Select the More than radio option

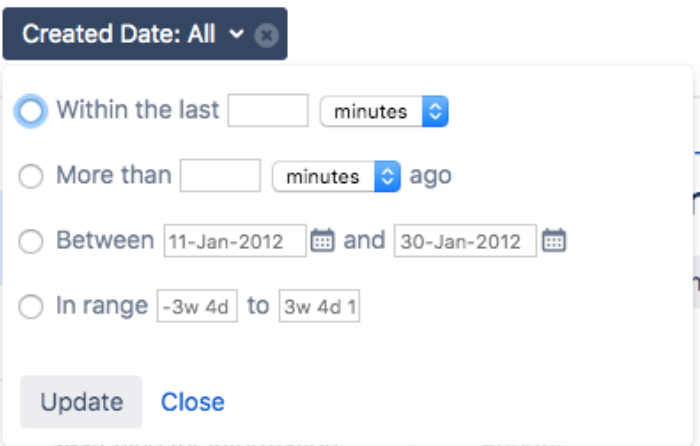(31, 176)
